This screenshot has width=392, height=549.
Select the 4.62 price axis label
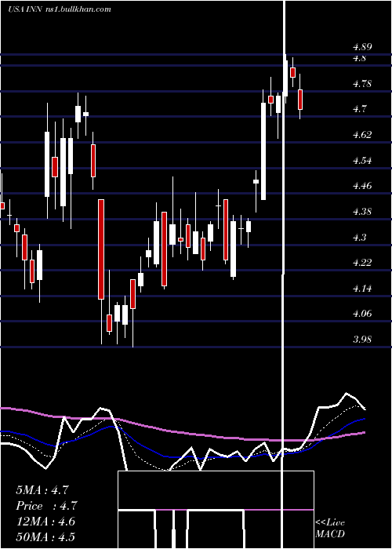coord(362,135)
